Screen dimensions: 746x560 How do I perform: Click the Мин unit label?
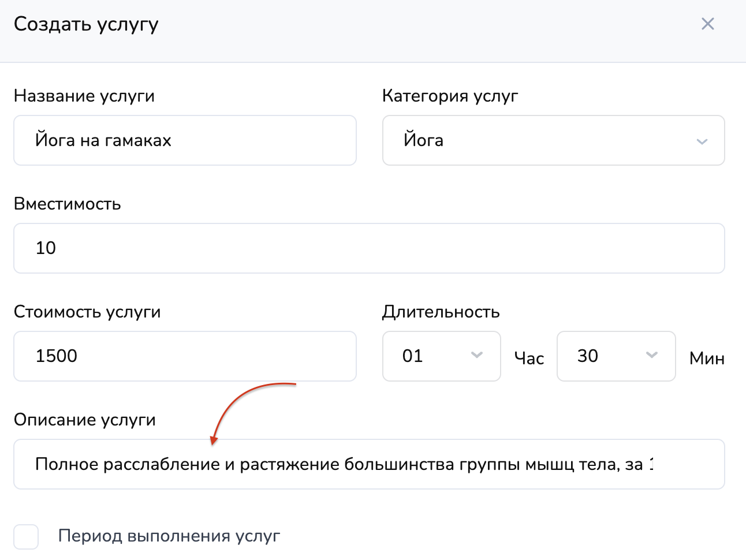[x=707, y=359]
